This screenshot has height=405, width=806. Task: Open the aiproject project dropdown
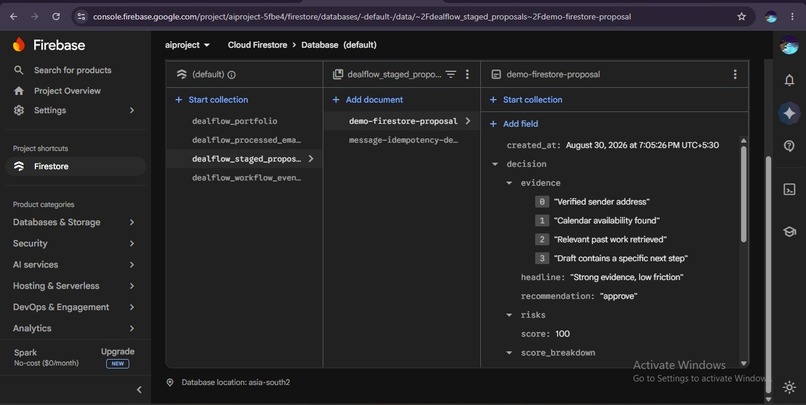pos(187,45)
